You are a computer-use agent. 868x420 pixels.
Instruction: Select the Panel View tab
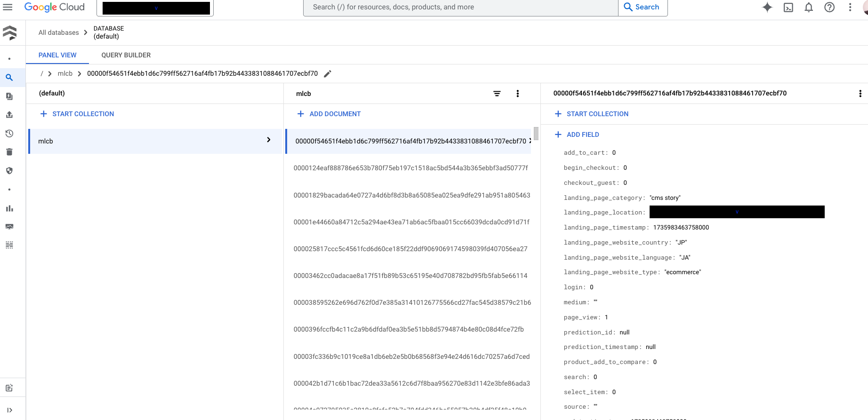(x=57, y=55)
